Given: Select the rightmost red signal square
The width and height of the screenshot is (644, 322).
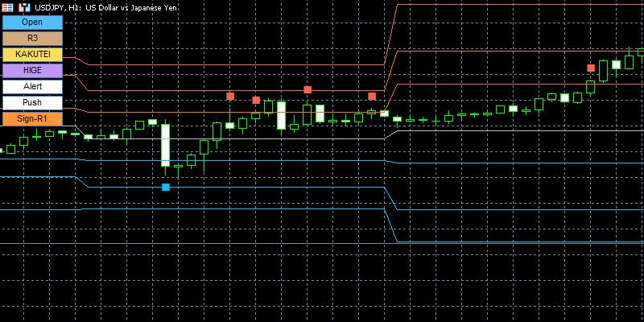Looking at the screenshot, I should (x=591, y=68).
